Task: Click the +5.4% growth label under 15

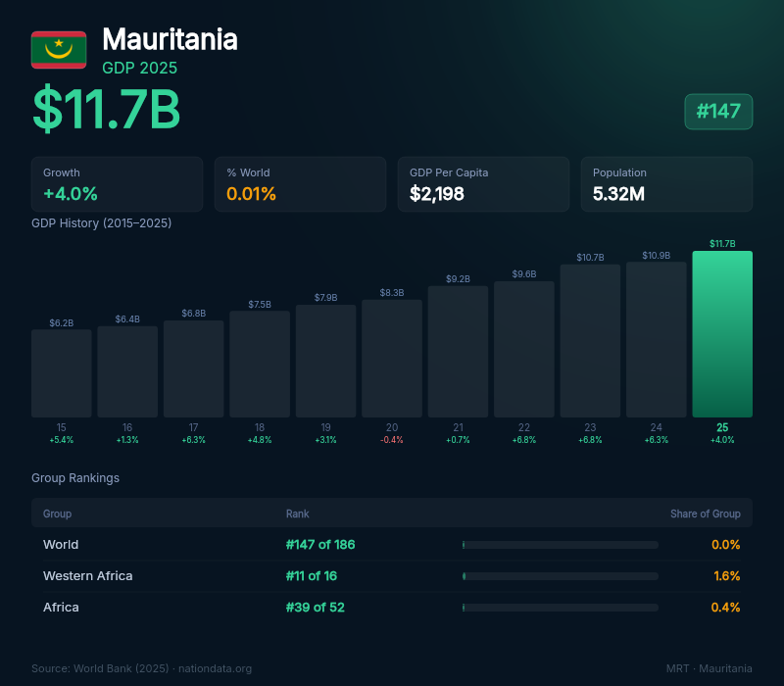Action: tap(62, 440)
